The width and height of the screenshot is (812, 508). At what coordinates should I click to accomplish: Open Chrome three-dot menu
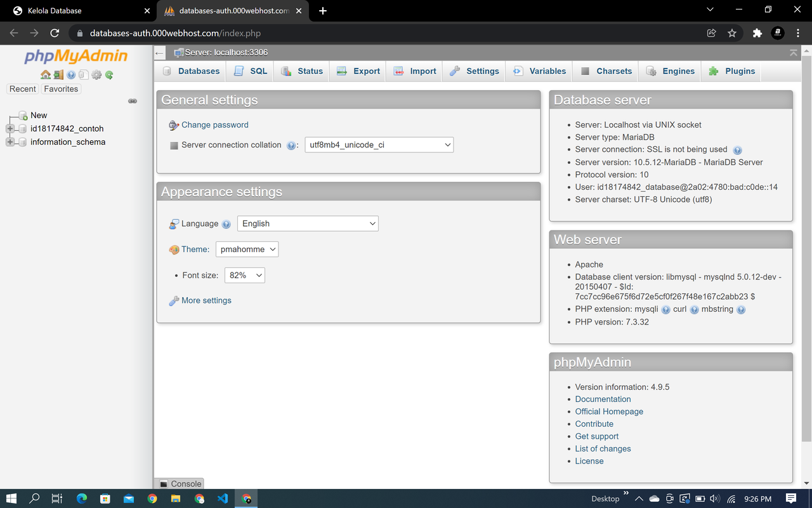click(797, 33)
